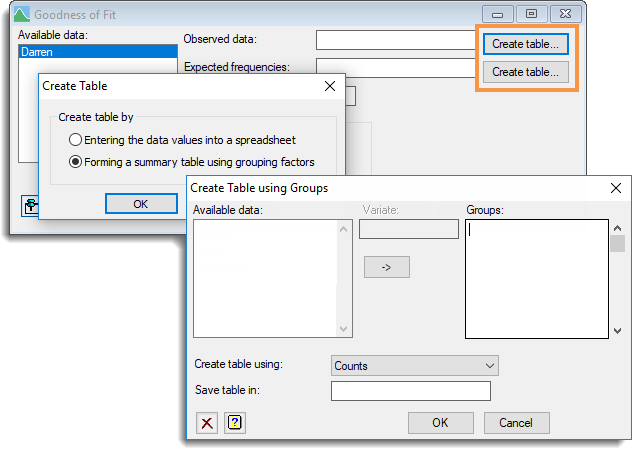Focus the Observed data input field
632x449 pixels.
click(x=395, y=40)
